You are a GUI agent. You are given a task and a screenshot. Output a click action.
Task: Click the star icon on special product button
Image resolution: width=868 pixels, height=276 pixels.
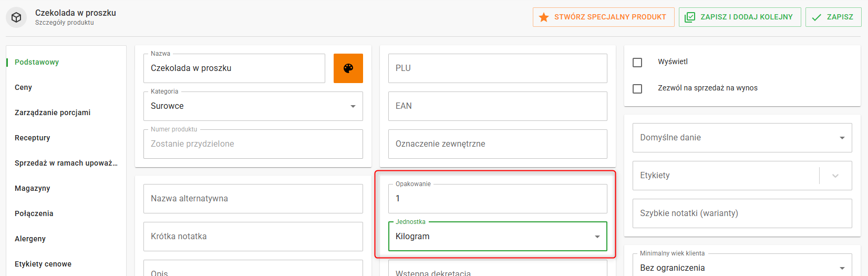click(544, 17)
